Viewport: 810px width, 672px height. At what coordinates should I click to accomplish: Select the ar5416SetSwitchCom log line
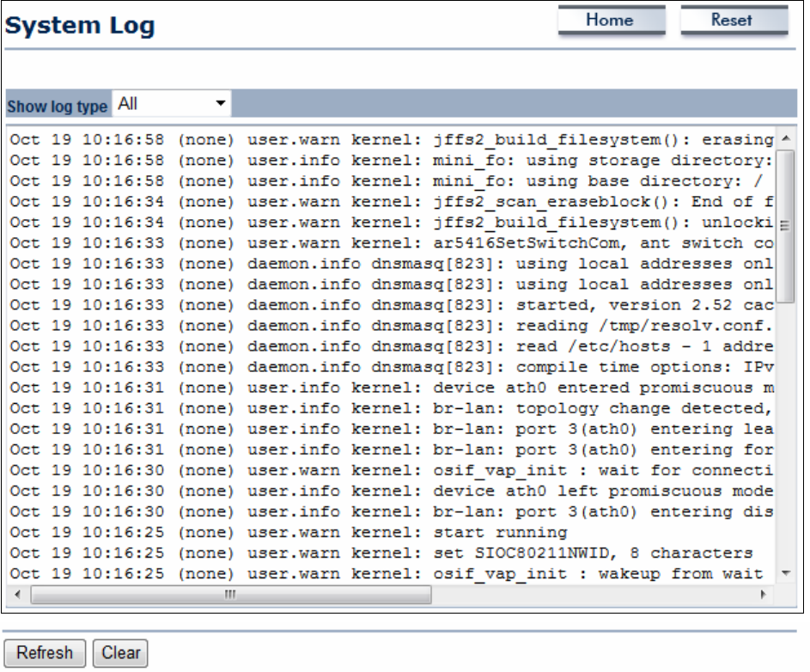tap(392, 243)
